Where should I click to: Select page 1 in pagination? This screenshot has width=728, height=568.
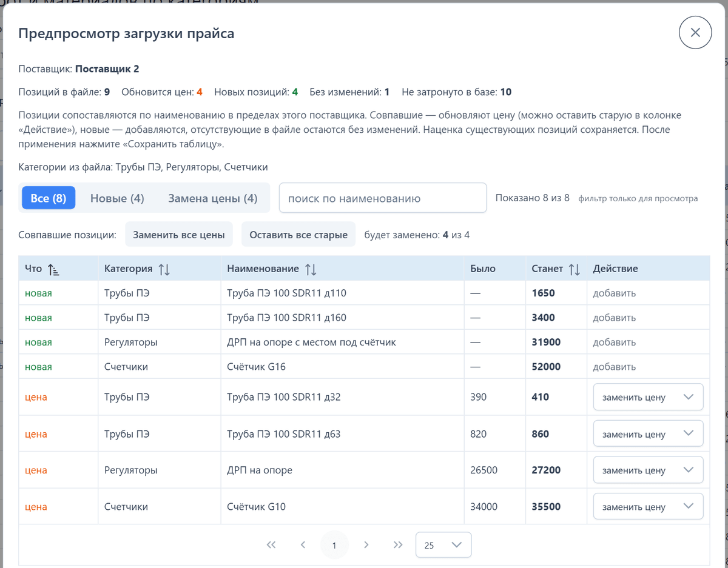(x=334, y=545)
